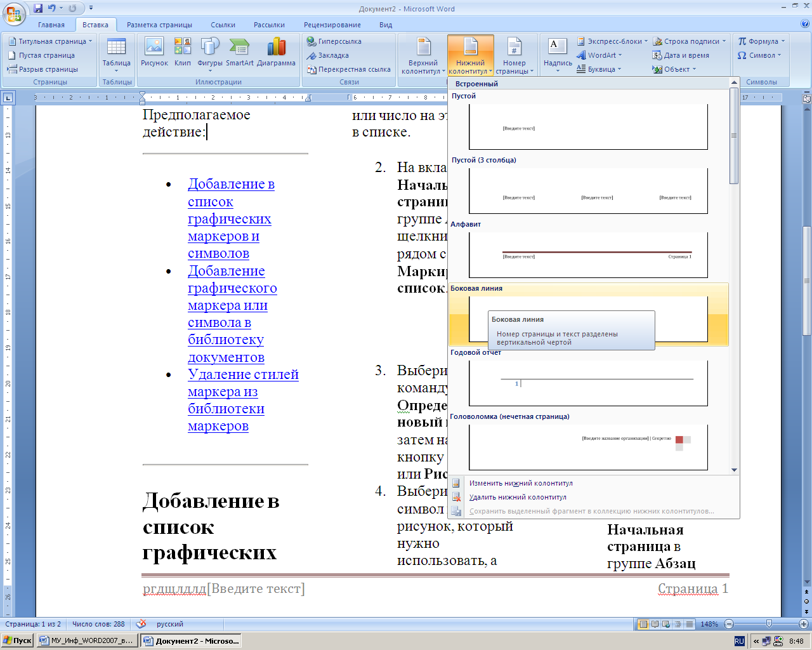Click document vertical scrollbar thumb
Screen dimensions: 812x650
(807, 281)
